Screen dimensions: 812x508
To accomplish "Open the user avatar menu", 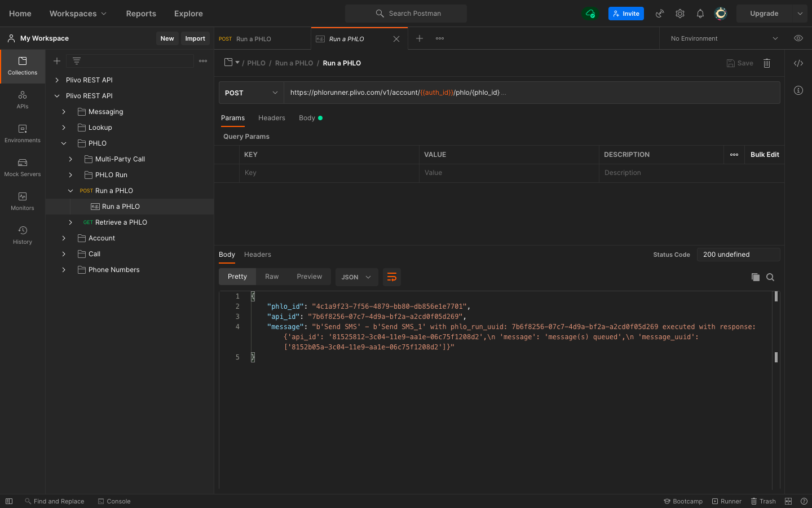I will pyautogui.click(x=721, y=14).
